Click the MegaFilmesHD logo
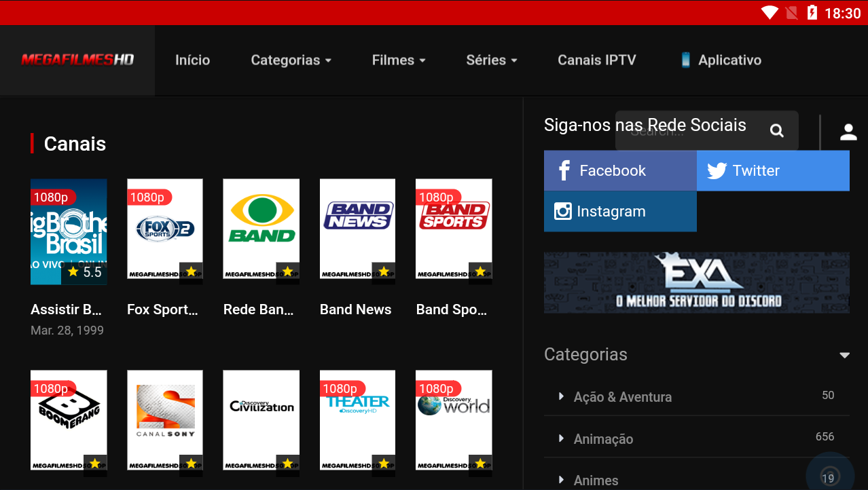Viewport: 868px width, 490px height. [77, 60]
